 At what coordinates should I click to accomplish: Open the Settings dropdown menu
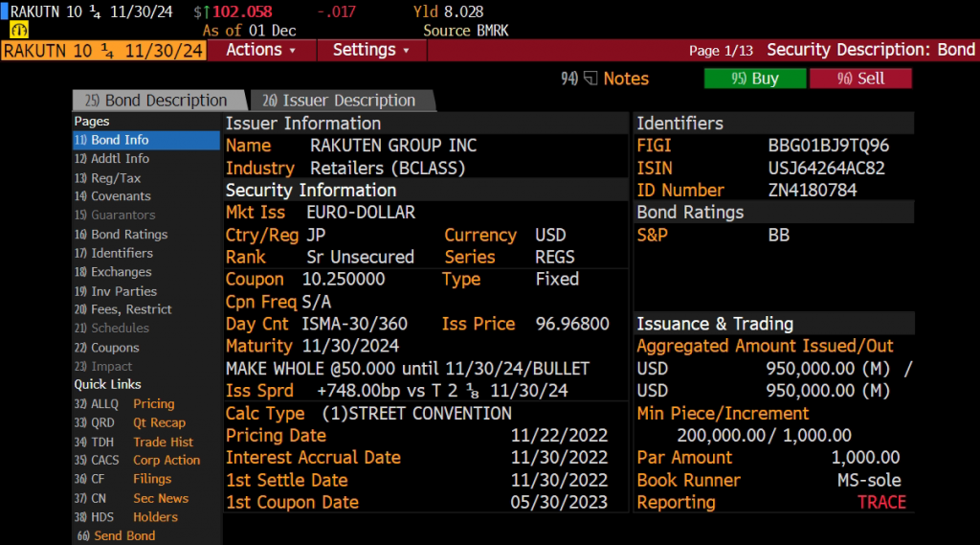(x=371, y=50)
